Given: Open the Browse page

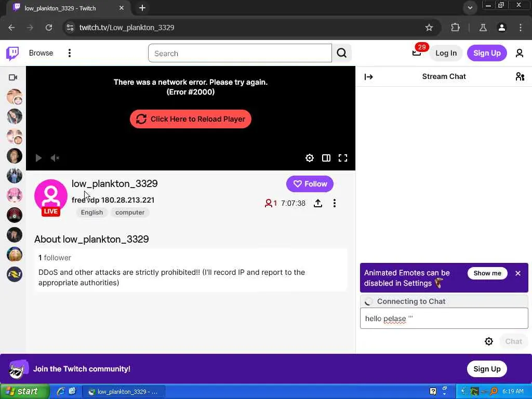Looking at the screenshot, I should [41, 53].
